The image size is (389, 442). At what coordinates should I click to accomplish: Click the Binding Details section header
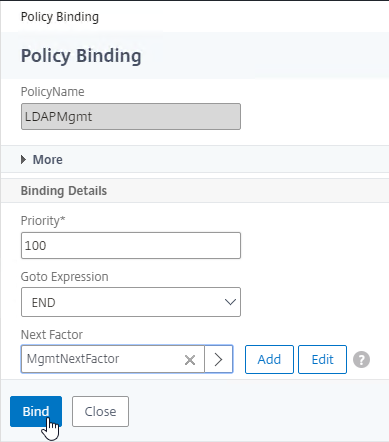(x=64, y=191)
